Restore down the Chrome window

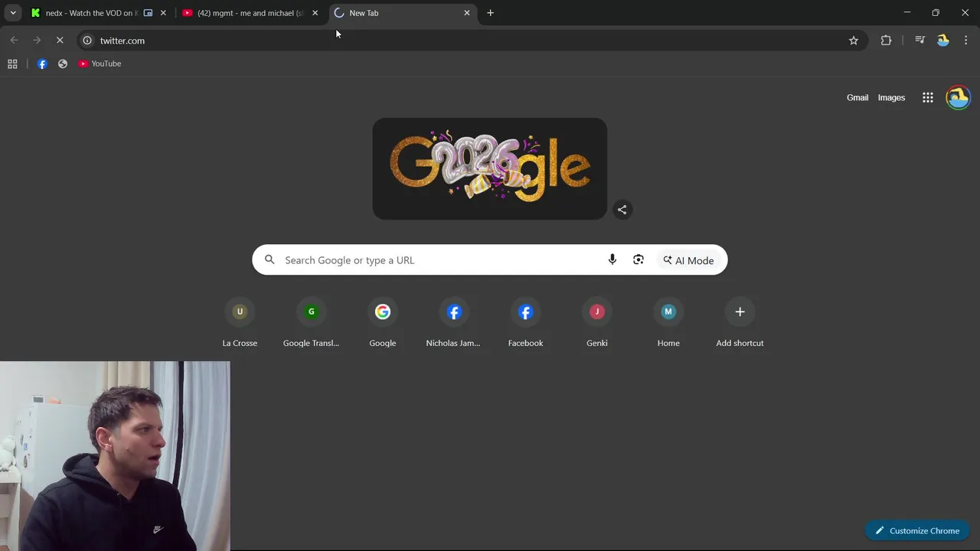936,13
